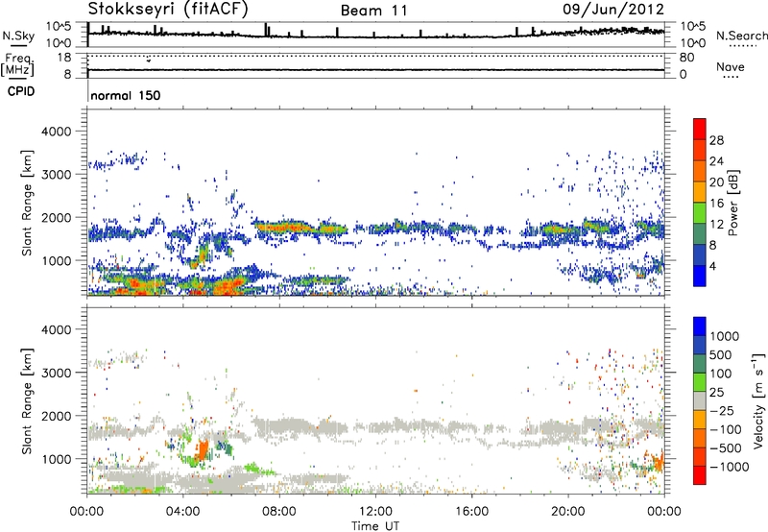Click the "20:00" time tick label

(567, 512)
